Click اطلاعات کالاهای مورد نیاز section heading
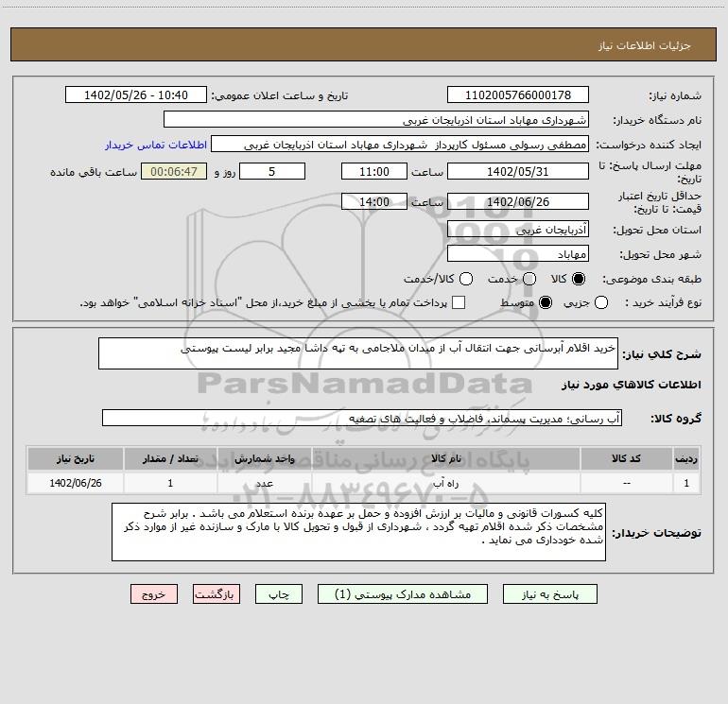 pyautogui.click(x=631, y=385)
